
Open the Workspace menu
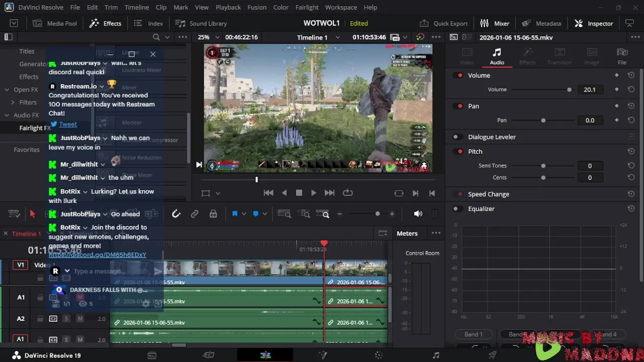click(341, 8)
